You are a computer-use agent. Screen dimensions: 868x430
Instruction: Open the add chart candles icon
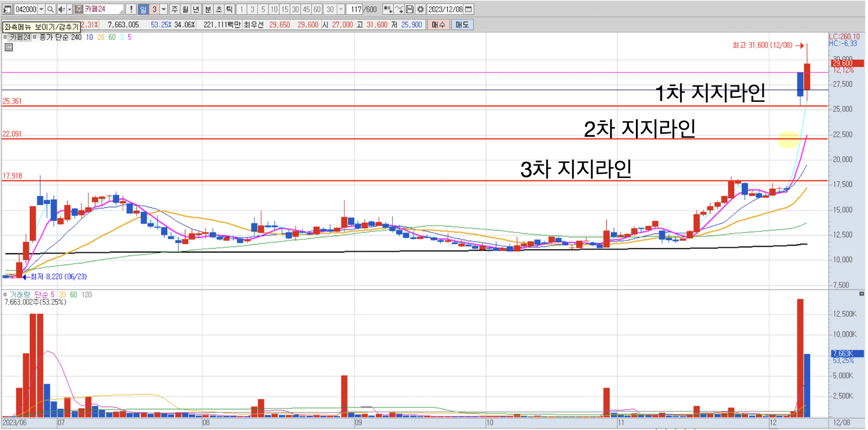(x=388, y=9)
